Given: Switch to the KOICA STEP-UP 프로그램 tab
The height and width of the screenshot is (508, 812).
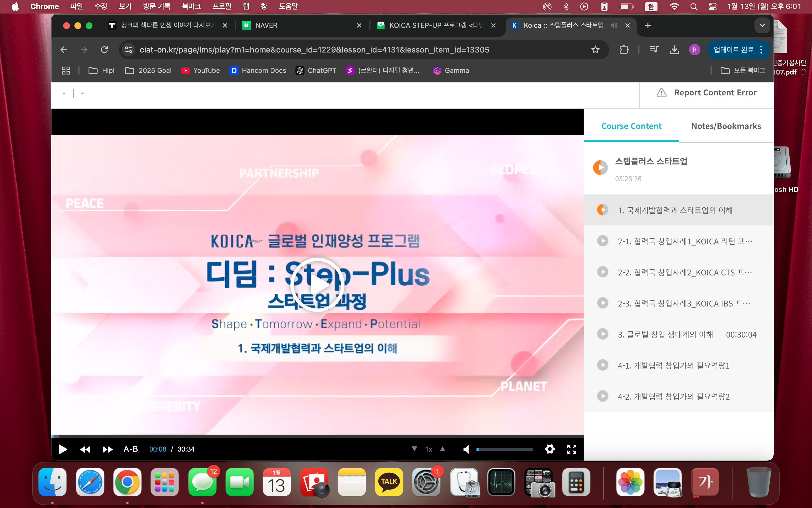Looking at the screenshot, I should [436, 25].
